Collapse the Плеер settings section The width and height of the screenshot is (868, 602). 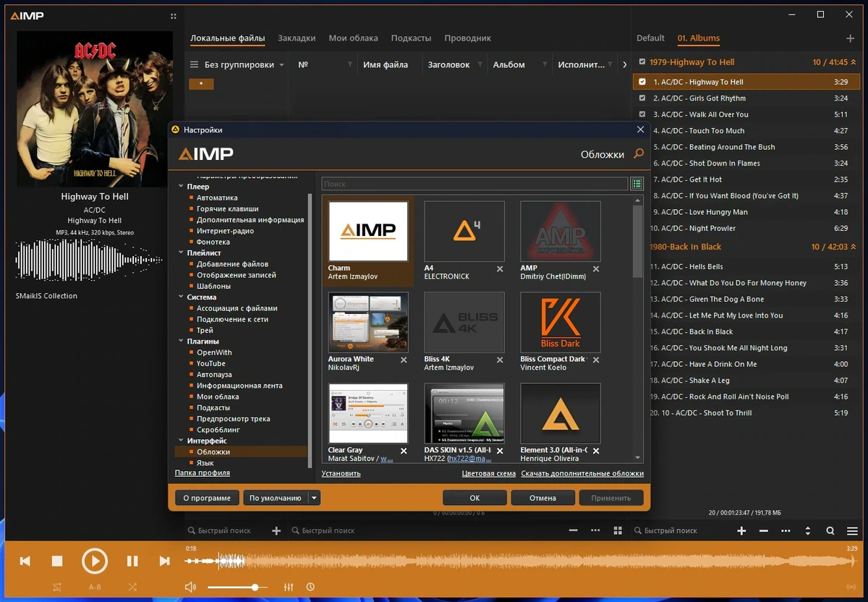click(181, 187)
